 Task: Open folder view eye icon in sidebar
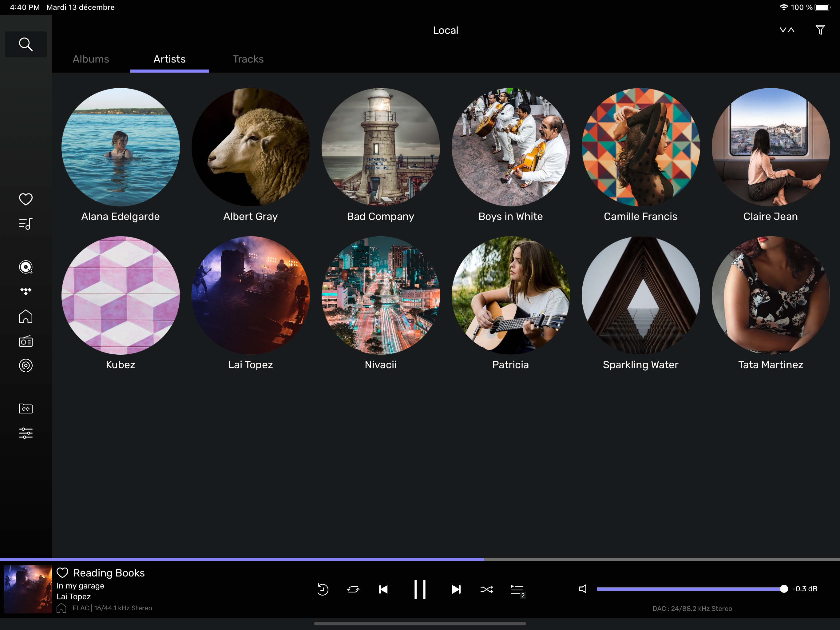pos(26,409)
